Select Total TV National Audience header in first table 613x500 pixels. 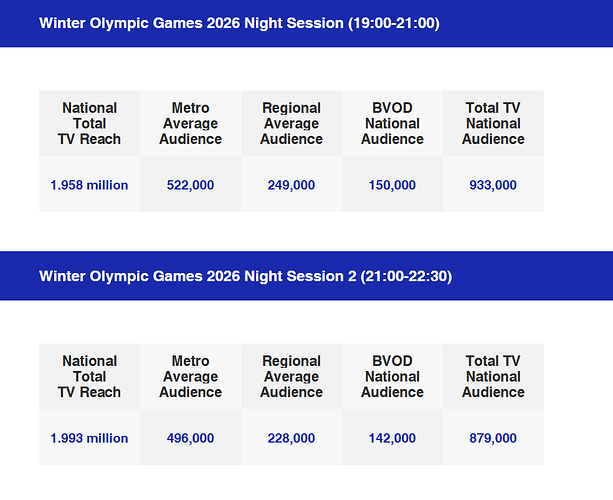click(x=493, y=123)
